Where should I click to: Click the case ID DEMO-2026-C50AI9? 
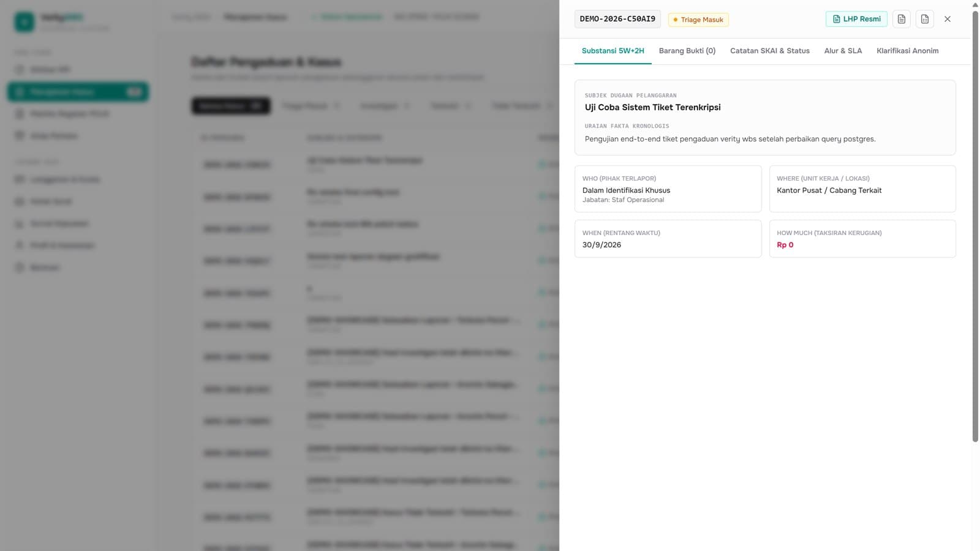click(x=617, y=19)
